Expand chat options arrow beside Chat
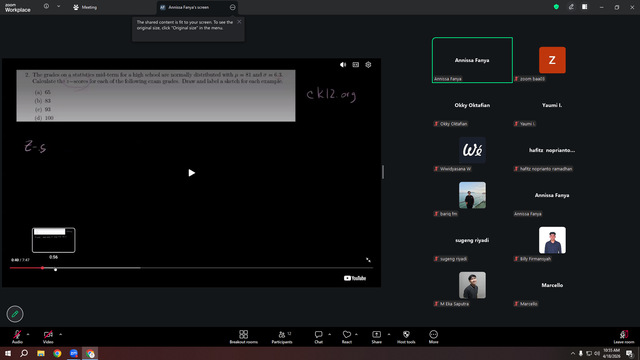Screen dimensions: 640x360 click(329, 334)
